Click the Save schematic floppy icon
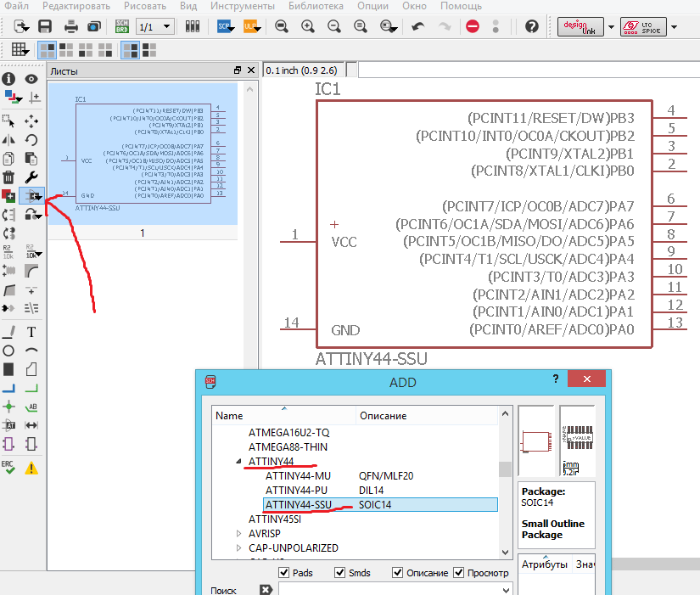Viewport: 700px width, 595px height. click(45, 27)
